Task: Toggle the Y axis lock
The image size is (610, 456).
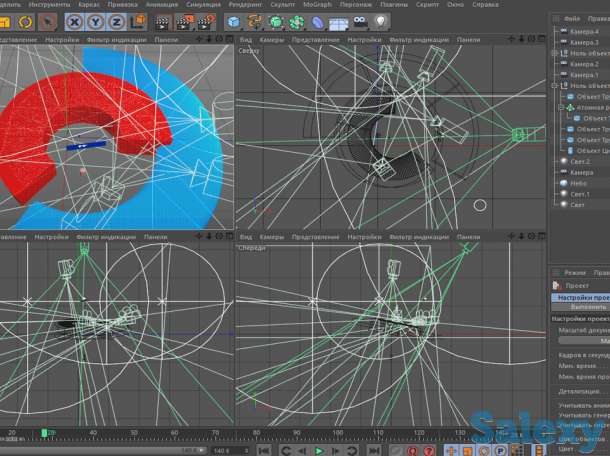Action: coord(96,21)
